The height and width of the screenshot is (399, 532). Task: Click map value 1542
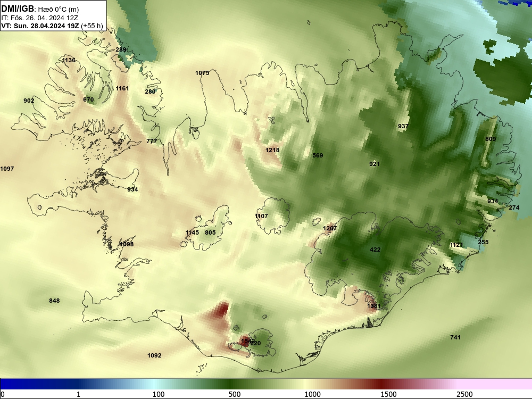[247, 341]
